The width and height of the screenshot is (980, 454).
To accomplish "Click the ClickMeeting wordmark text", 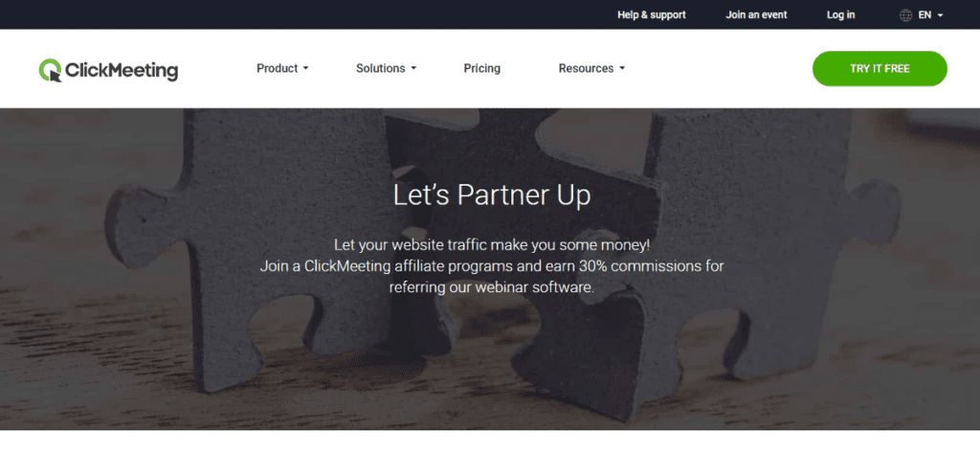I will (122, 71).
